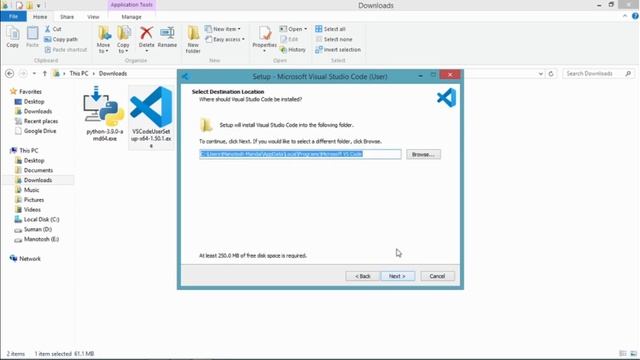Click Select all in the ribbon
Screen dimensions: 640x360
tap(331, 29)
